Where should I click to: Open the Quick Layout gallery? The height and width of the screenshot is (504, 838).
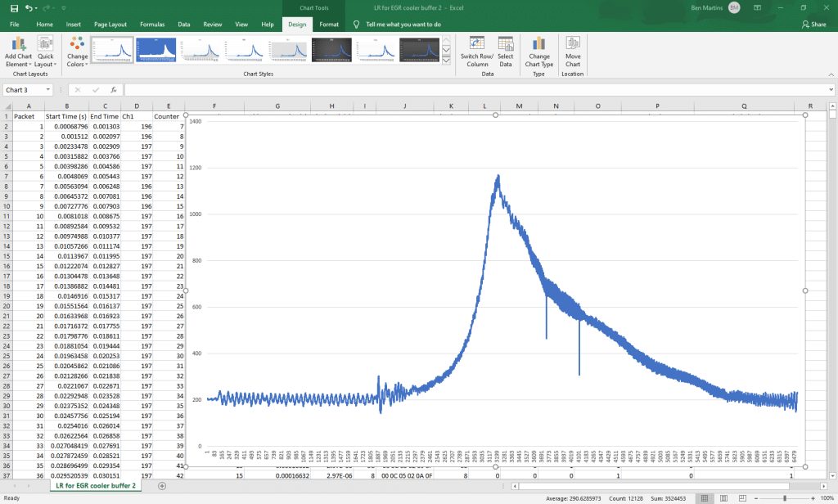46,52
